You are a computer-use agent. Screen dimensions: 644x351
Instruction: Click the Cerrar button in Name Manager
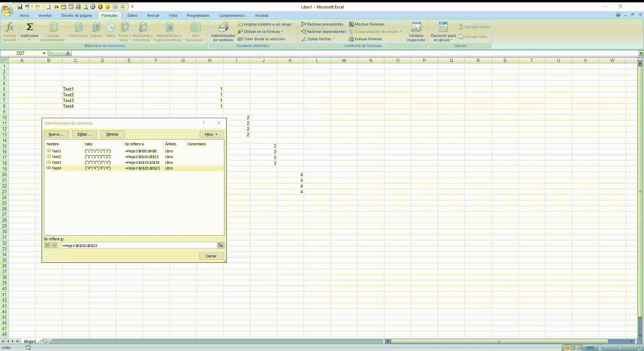211,256
